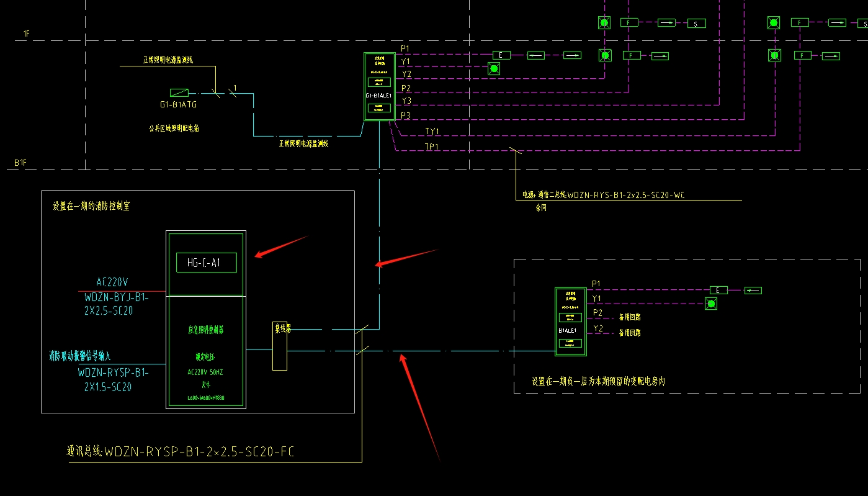The width and height of the screenshot is (868, 496).
Task: Select the G1-B1ALE1 panel block
Action: [379, 86]
